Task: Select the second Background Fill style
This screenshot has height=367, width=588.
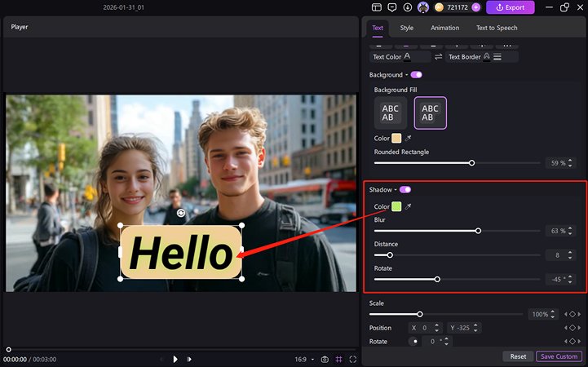Action: coord(430,113)
